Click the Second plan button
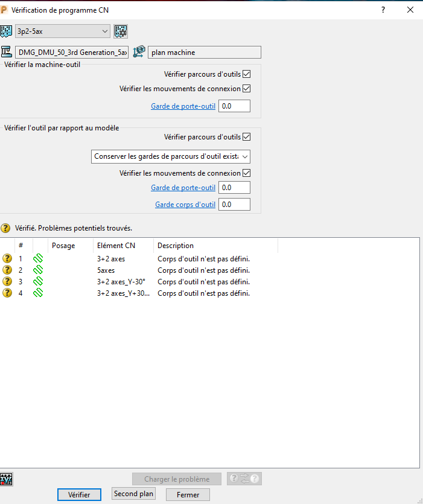The width and height of the screenshot is (423, 504). pos(134,494)
